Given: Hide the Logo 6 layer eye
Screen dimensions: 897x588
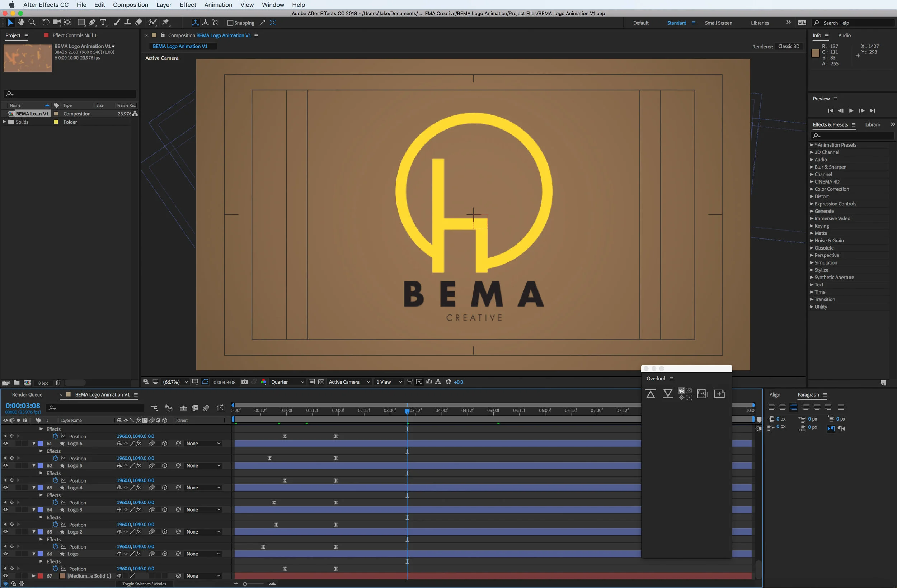Looking at the screenshot, I should [x=5, y=444].
